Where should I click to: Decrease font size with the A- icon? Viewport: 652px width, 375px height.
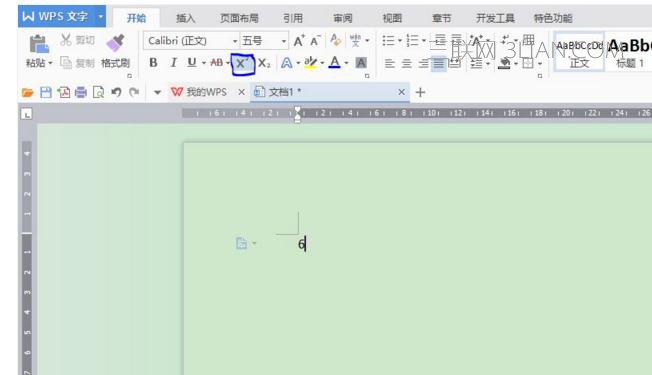(x=315, y=41)
